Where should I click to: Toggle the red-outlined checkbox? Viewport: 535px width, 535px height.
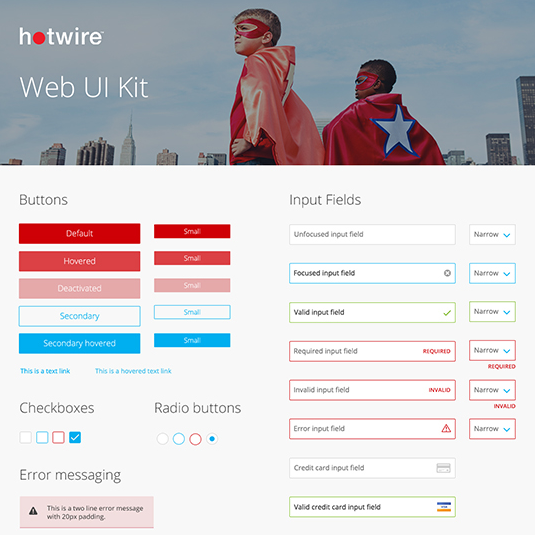58,437
